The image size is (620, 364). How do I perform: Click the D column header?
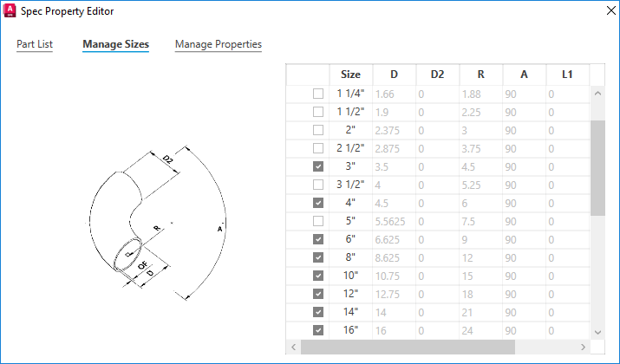[395, 75]
